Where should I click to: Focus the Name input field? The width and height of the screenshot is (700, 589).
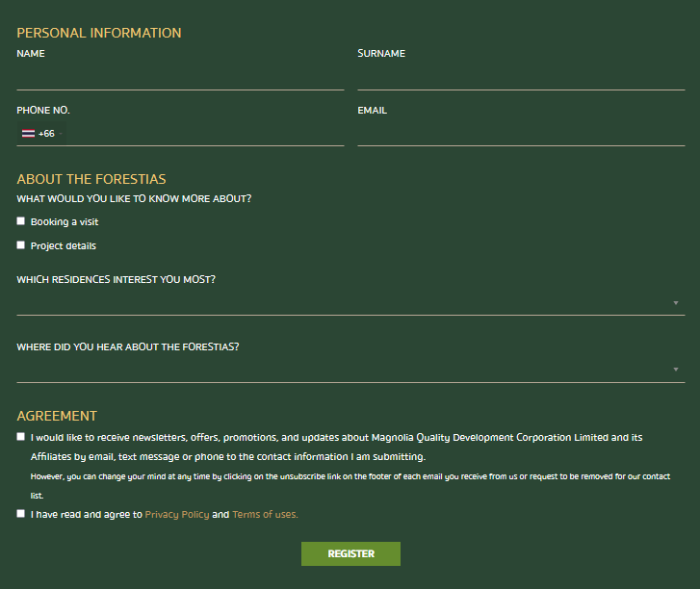click(180, 79)
